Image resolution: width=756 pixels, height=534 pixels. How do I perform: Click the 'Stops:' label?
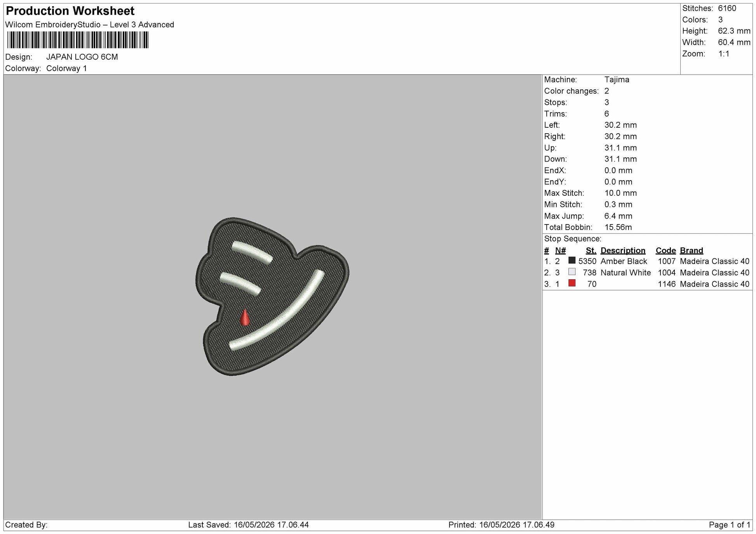pyautogui.click(x=556, y=103)
